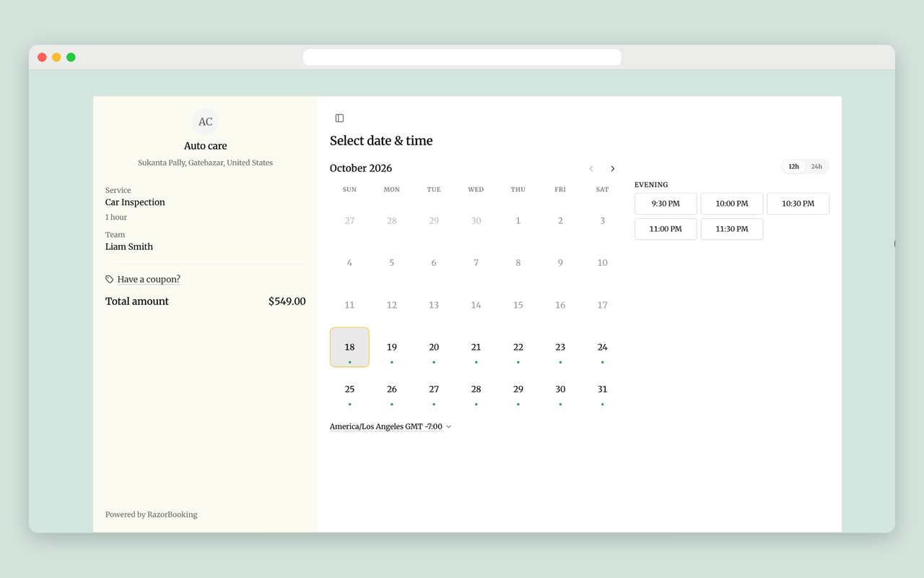924x578 pixels.
Task: Select October 30 on the calendar
Action: (560, 389)
